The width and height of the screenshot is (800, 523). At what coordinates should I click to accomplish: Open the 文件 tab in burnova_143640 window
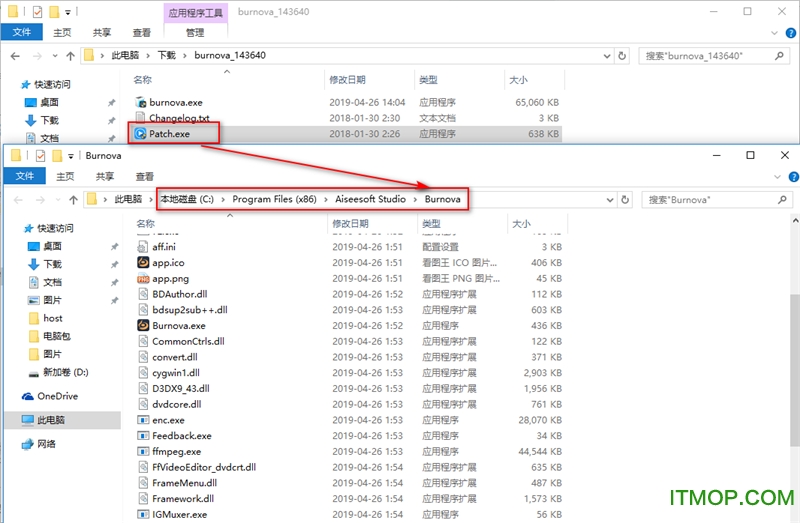tap(21, 32)
